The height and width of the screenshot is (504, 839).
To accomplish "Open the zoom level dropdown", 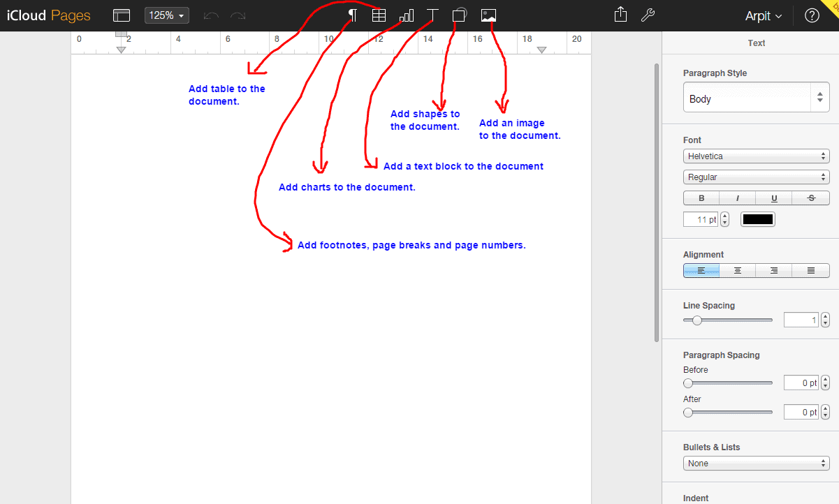I will [x=166, y=15].
